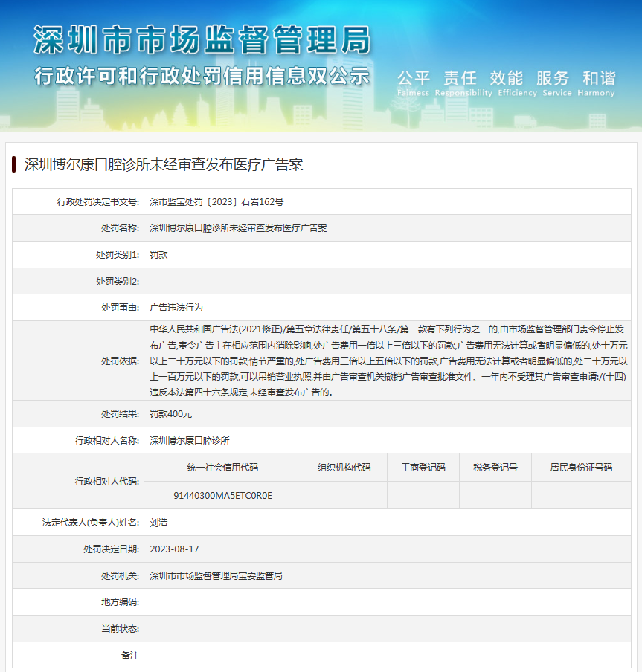The width and height of the screenshot is (642, 672).
Task: Click 深圳博尔康口腔诊所 in 行政相对人名称 row
Action: [x=190, y=440]
